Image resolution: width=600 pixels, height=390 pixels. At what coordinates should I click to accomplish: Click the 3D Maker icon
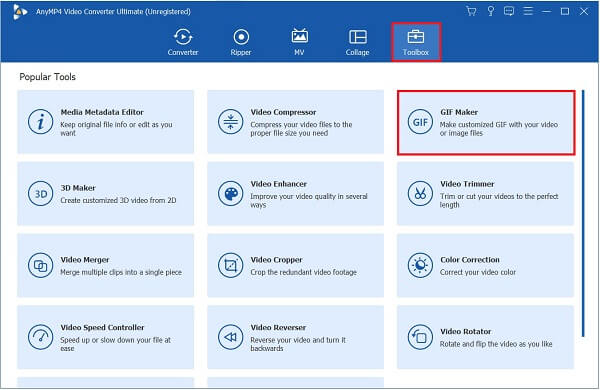(x=40, y=194)
